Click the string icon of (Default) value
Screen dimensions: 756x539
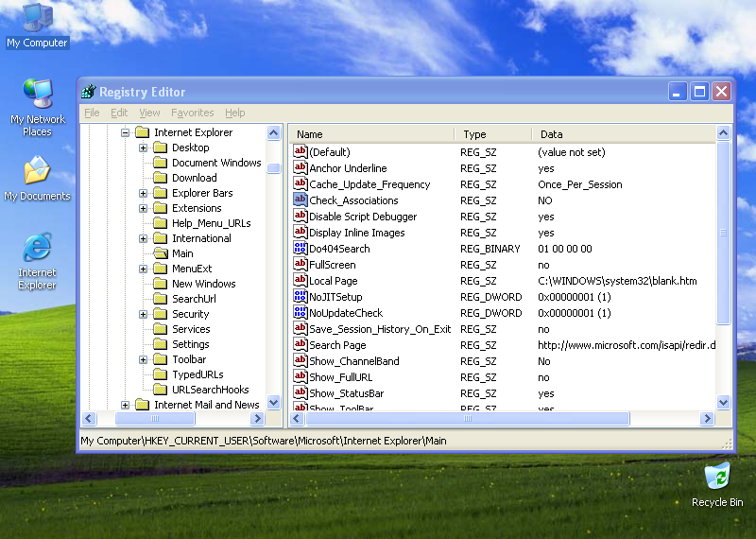(300, 151)
